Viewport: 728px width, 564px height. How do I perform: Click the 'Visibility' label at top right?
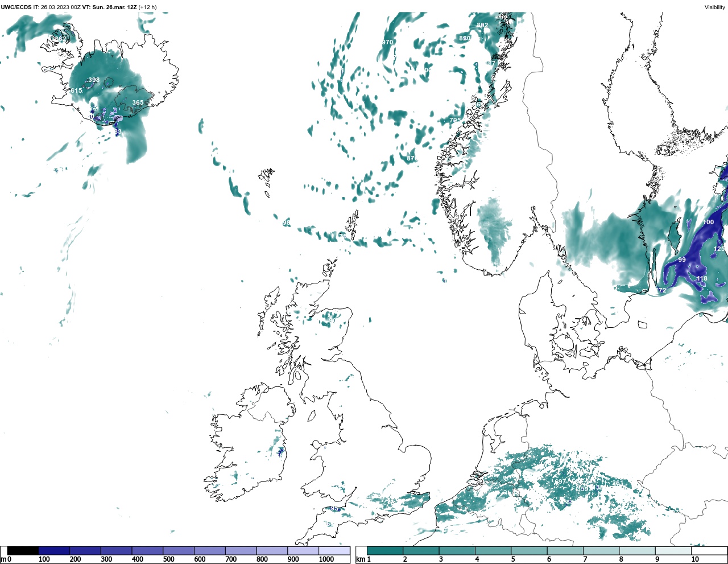[x=715, y=7]
